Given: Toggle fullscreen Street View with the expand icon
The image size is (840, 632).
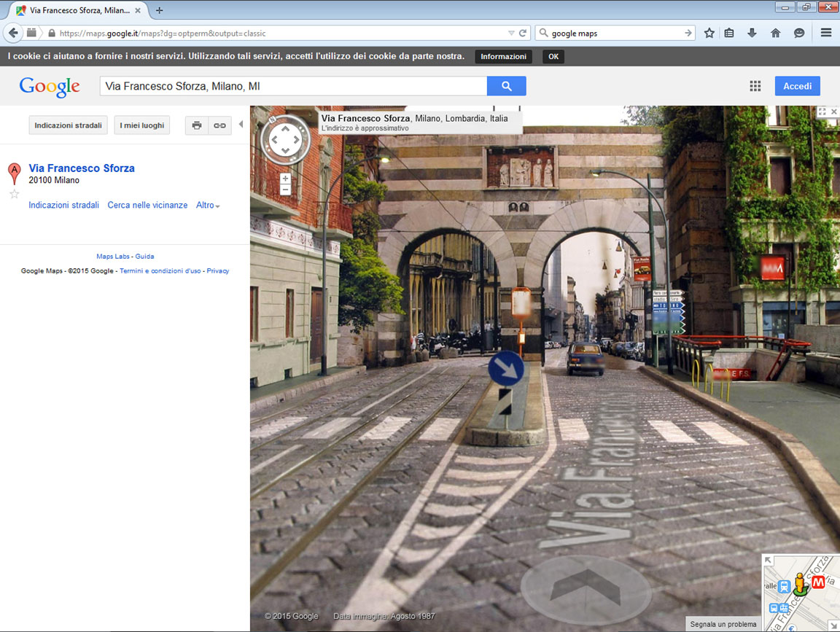Looking at the screenshot, I should pyautogui.click(x=823, y=112).
